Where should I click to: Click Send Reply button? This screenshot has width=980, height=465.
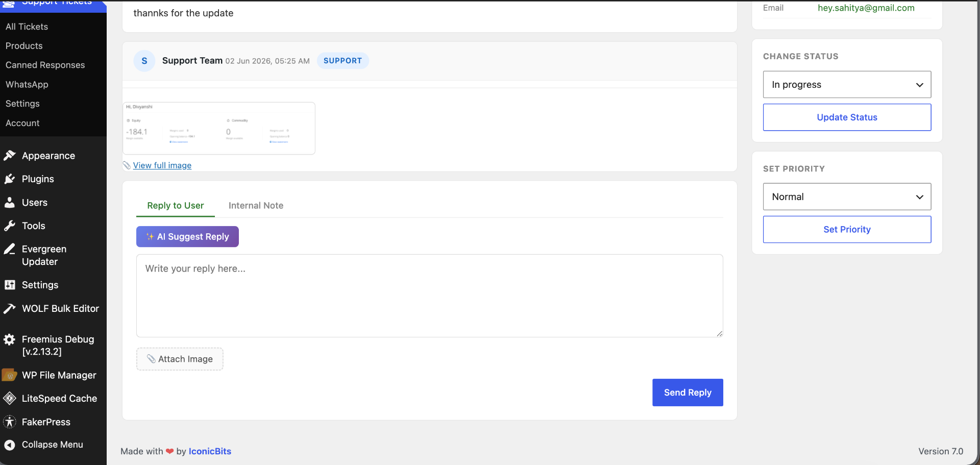click(688, 393)
